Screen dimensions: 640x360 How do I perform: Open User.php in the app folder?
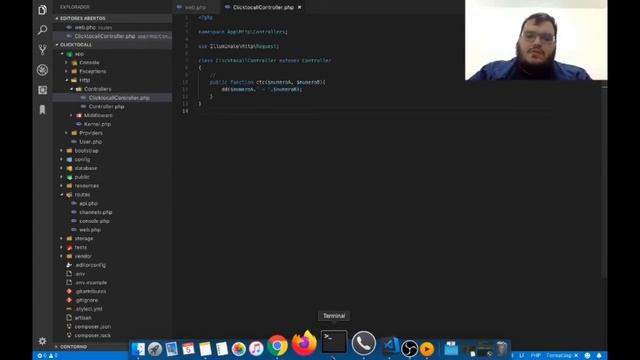tap(91, 142)
